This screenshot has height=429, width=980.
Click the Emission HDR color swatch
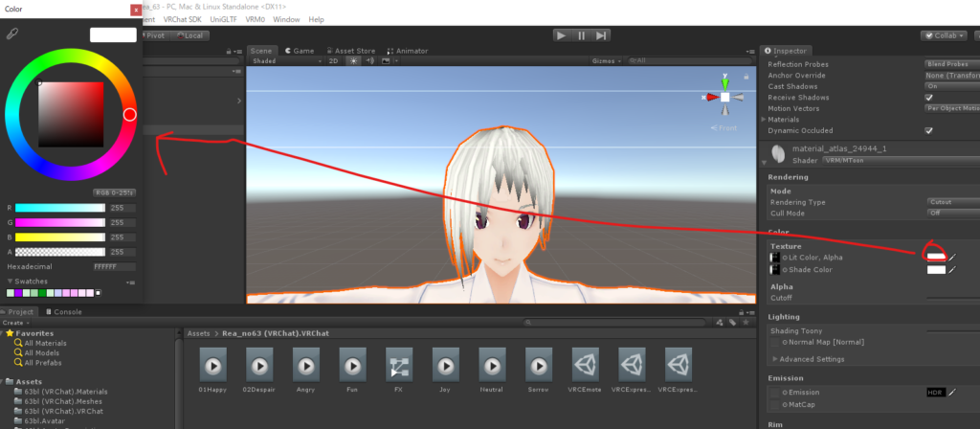pyautogui.click(x=936, y=392)
